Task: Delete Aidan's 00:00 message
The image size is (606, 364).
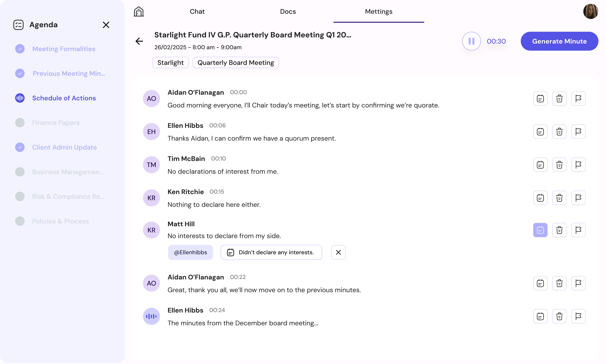Action: pos(559,99)
